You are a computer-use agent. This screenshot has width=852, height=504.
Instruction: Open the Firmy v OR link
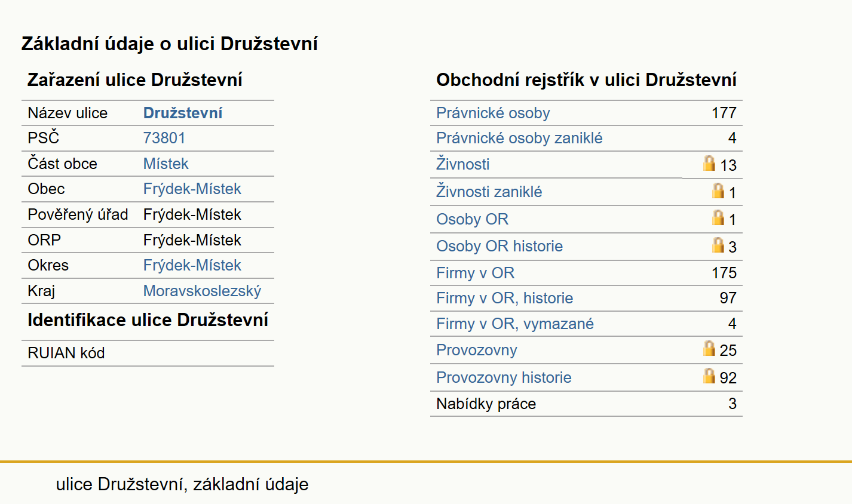pos(476,273)
